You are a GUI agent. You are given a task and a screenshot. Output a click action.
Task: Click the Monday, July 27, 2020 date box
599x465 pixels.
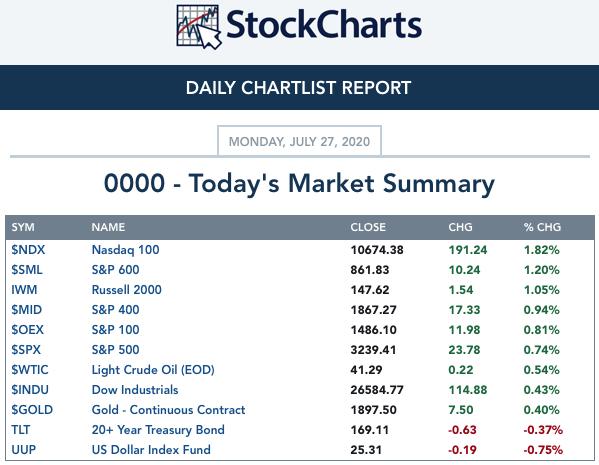[300, 141]
